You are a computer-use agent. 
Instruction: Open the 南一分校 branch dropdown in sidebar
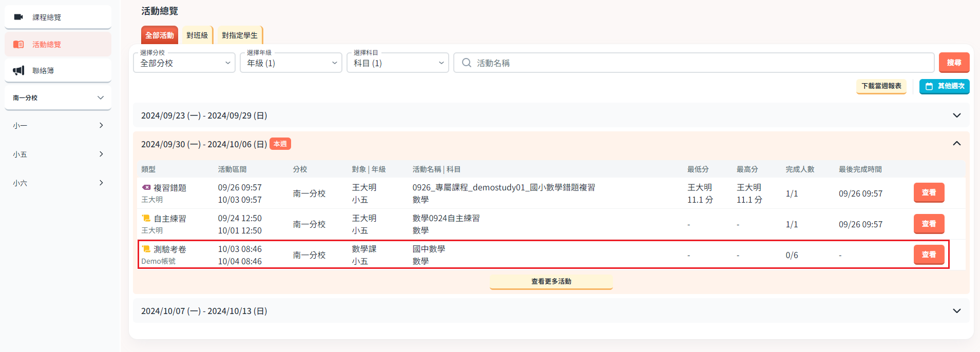58,97
